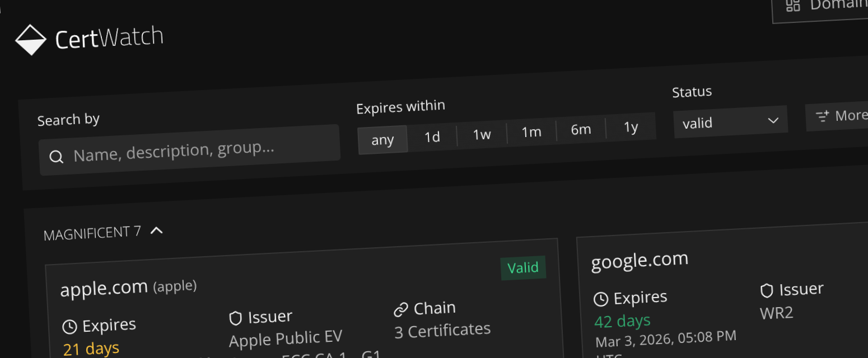Click the filter-sliders icon on the More button

pyautogui.click(x=822, y=116)
